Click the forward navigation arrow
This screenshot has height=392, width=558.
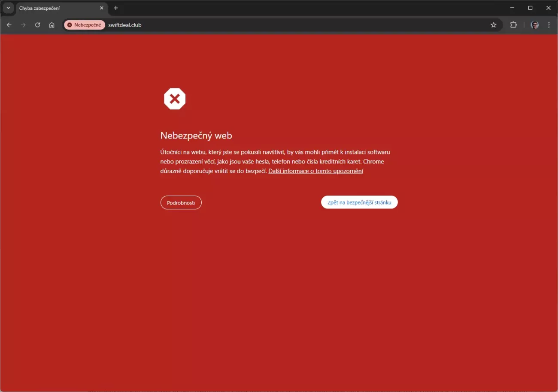coord(23,25)
